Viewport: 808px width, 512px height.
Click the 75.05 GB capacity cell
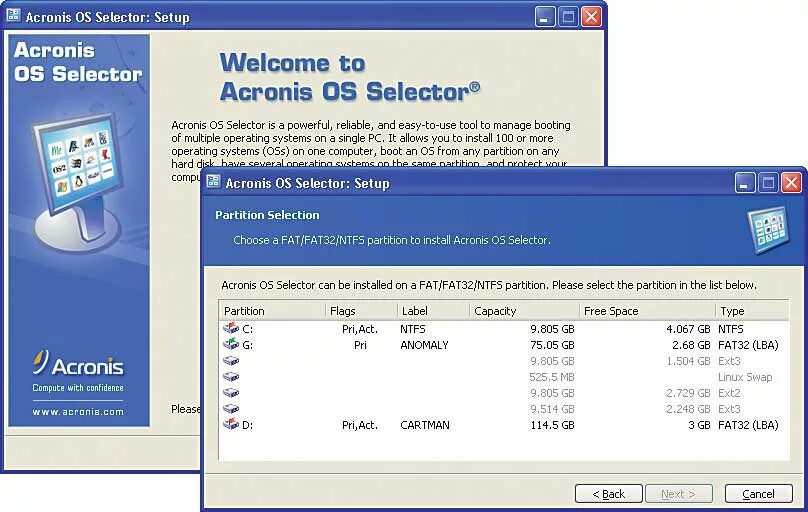tap(552, 345)
